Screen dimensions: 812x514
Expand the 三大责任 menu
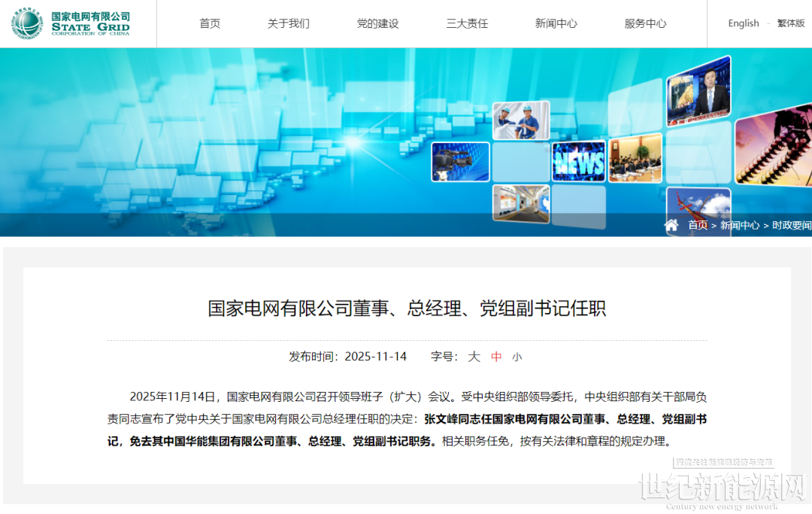click(467, 23)
